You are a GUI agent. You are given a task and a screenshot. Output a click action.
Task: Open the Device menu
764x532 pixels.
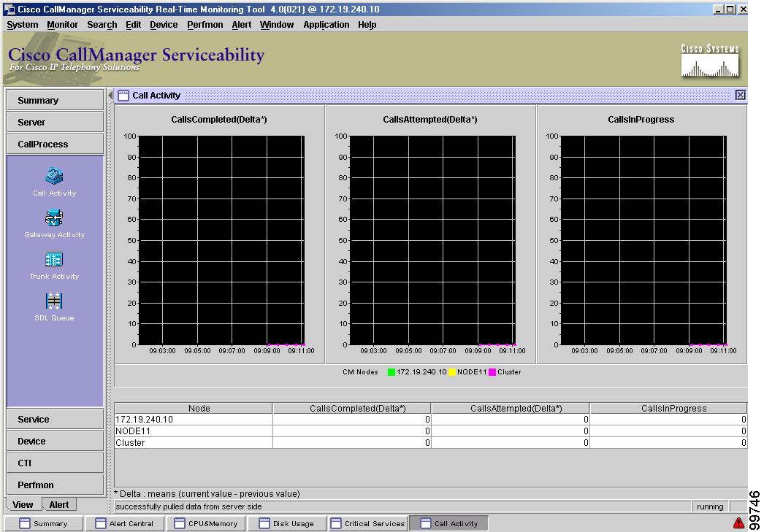[x=164, y=25]
